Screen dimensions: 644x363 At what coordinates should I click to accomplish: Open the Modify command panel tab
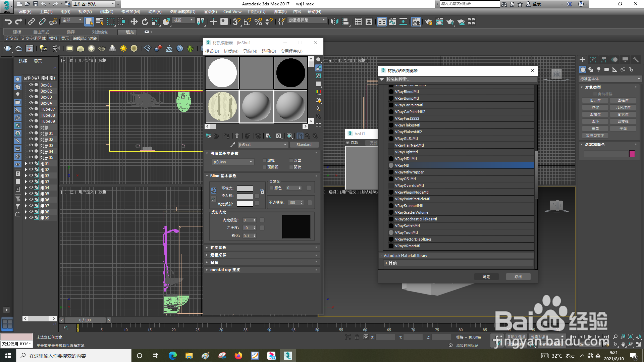coord(593,60)
